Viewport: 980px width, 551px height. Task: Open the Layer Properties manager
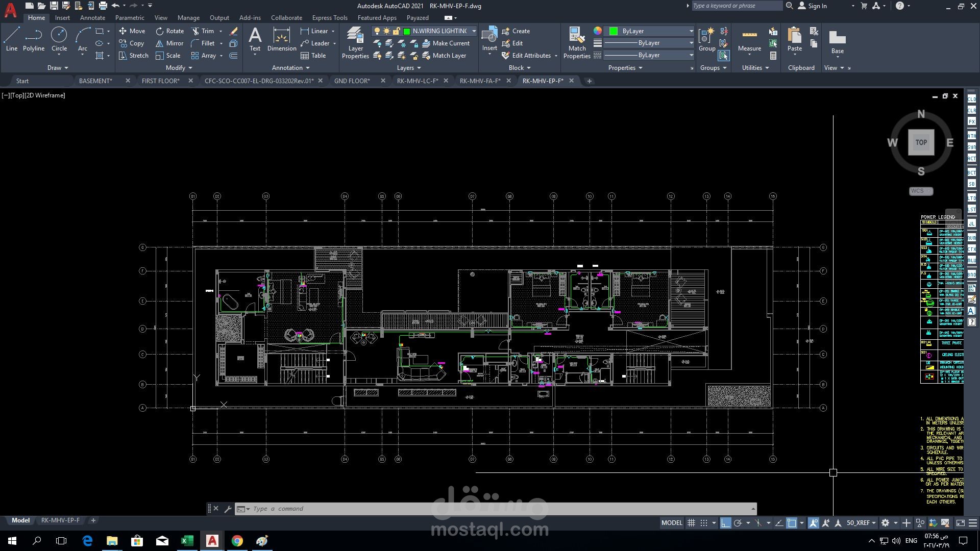(355, 43)
